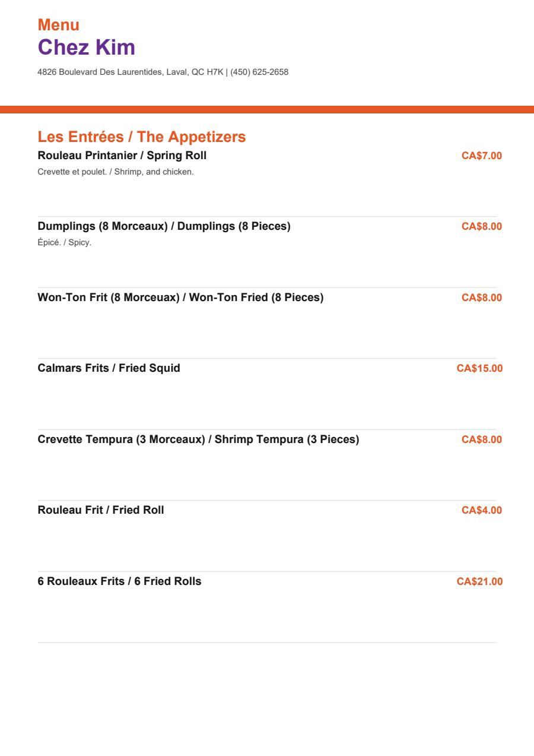Open Crevette Tempura (3 Morceaux) item
This screenshot has width=534, height=756.
[199, 439]
